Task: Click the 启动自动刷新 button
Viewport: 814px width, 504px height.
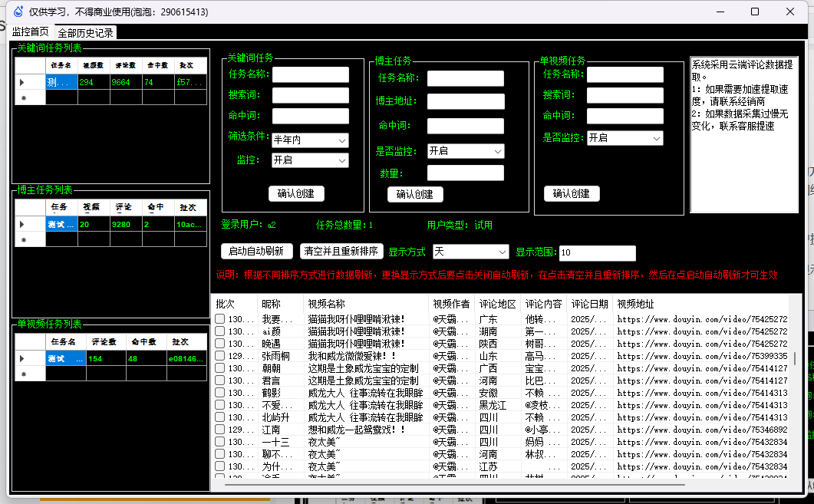Action: pyautogui.click(x=256, y=251)
